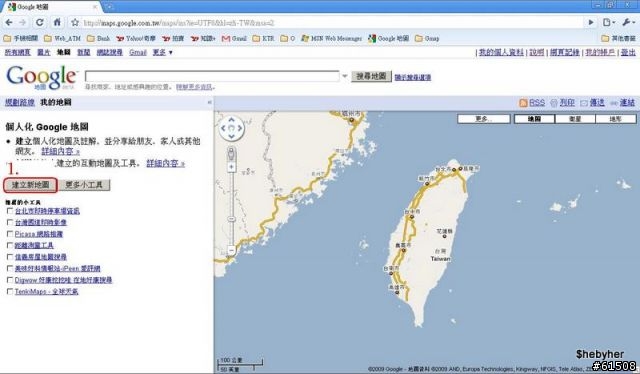Zoom in with the plus button

(x=231, y=167)
